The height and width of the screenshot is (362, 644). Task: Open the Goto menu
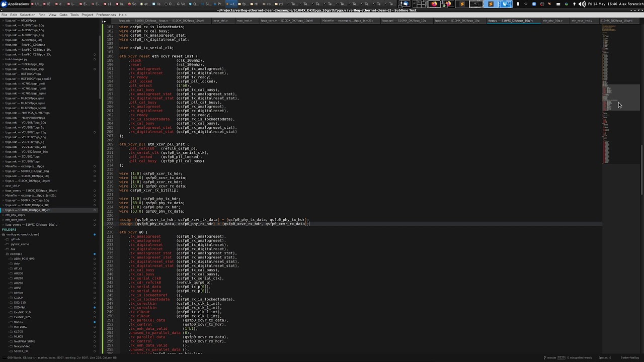point(63,15)
